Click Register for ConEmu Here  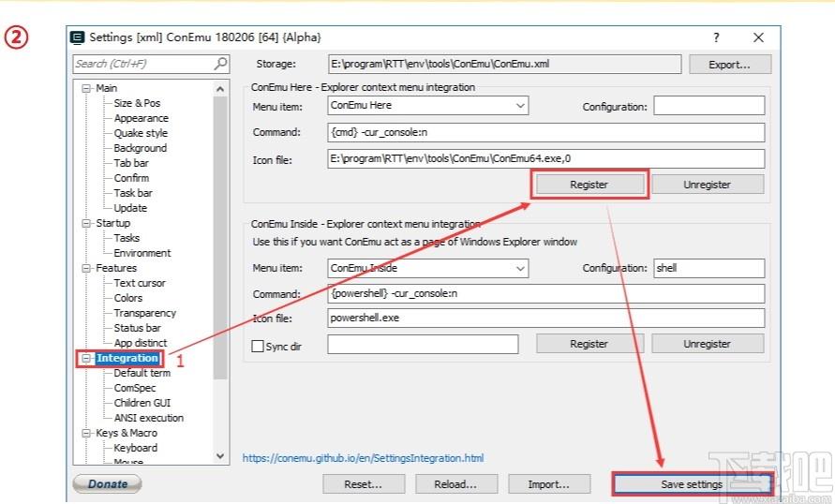point(590,185)
